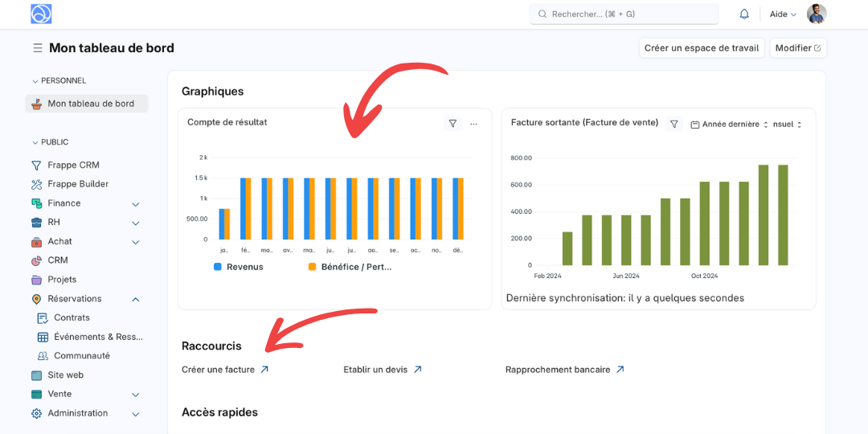This screenshot has width=868, height=434.
Task: Click the Site web icon
Action: coord(36,375)
